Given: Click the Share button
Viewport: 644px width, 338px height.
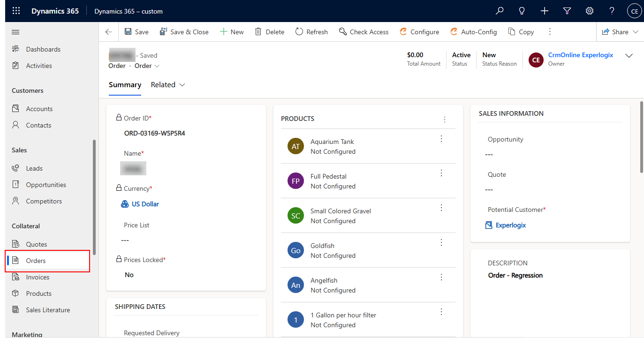Looking at the screenshot, I should point(615,32).
